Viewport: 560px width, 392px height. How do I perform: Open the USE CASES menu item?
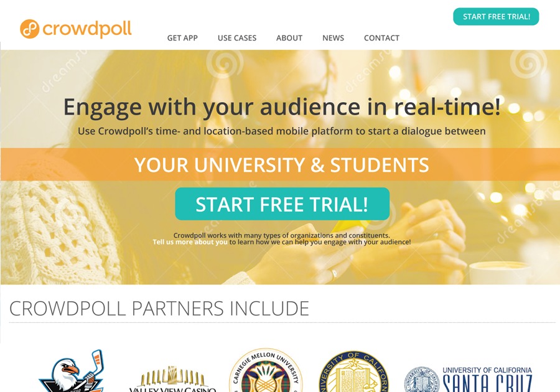click(237, 38)
